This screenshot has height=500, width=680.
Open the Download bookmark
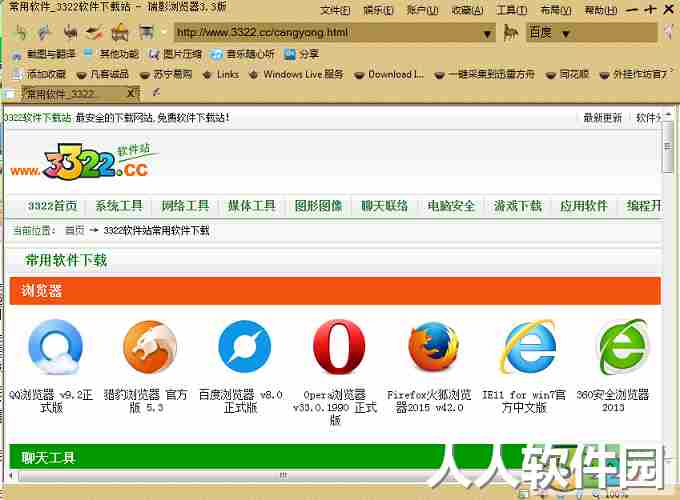coord(389,74)
